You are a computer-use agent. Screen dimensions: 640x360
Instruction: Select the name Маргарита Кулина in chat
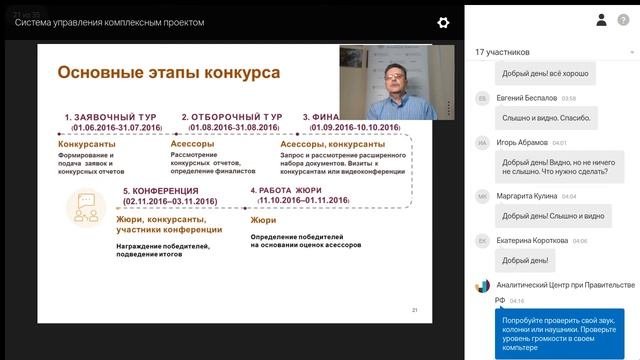point(527,196)
